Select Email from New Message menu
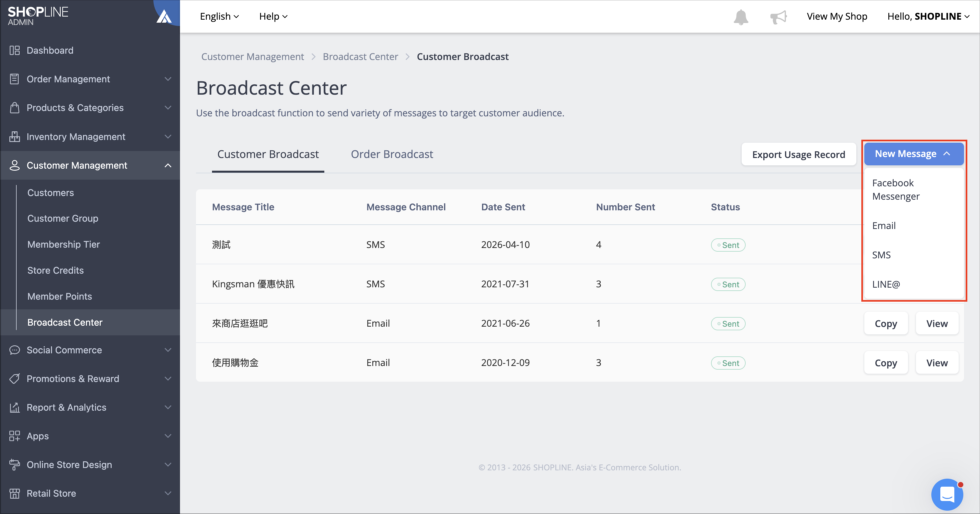The width and height of the screenshot is (980, 514). click(914, 226)
